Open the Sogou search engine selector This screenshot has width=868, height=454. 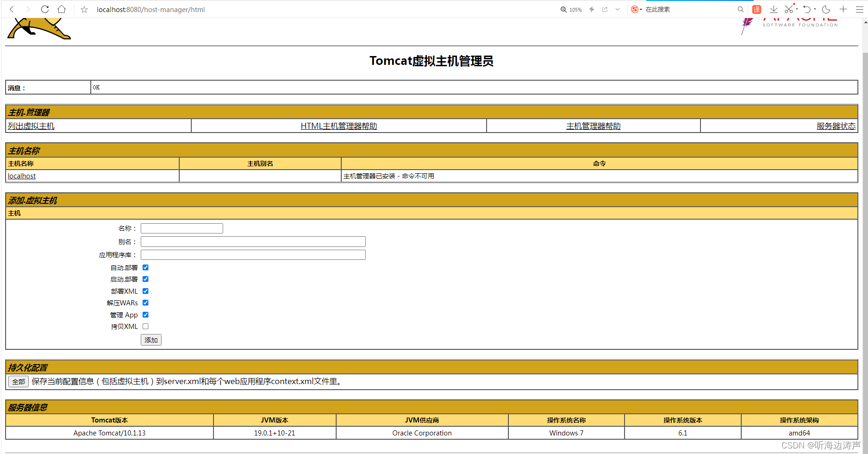pos(637,9)
